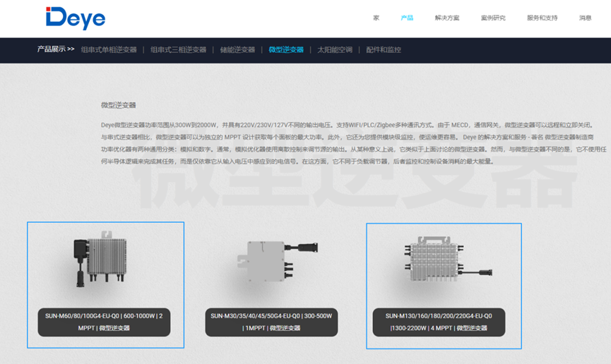611x364 pixels.
Task: Open the 服务和支持 service and support menu
Action: tap(542, 18)
